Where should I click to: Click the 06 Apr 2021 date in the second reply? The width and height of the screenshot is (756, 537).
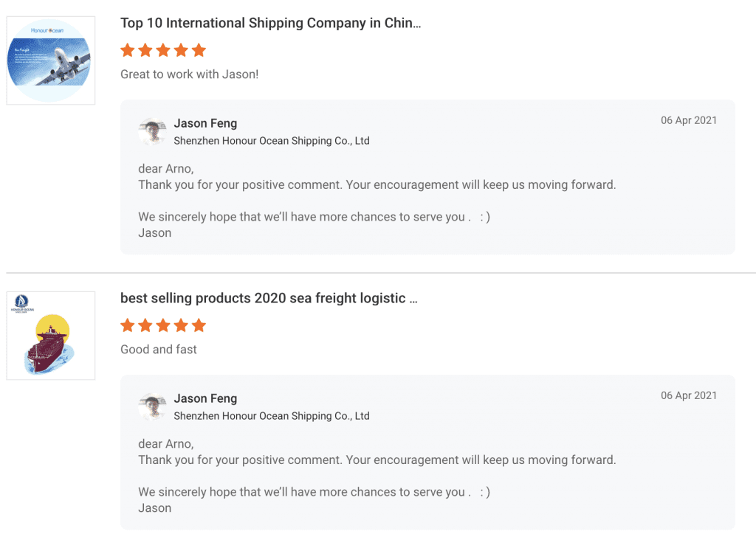[x=688, y=395]
